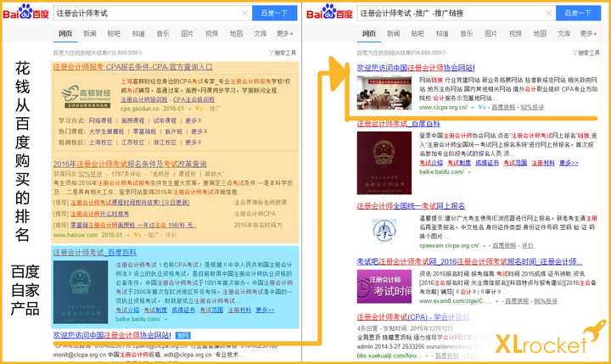611x364 pixels.
Task: Switch to 视频 tab on the right page
Action: coord(515,34)
